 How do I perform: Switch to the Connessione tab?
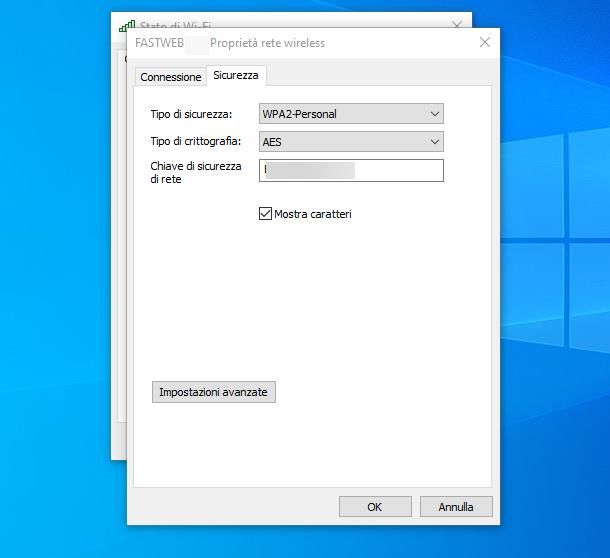click(x=170, y=77)
